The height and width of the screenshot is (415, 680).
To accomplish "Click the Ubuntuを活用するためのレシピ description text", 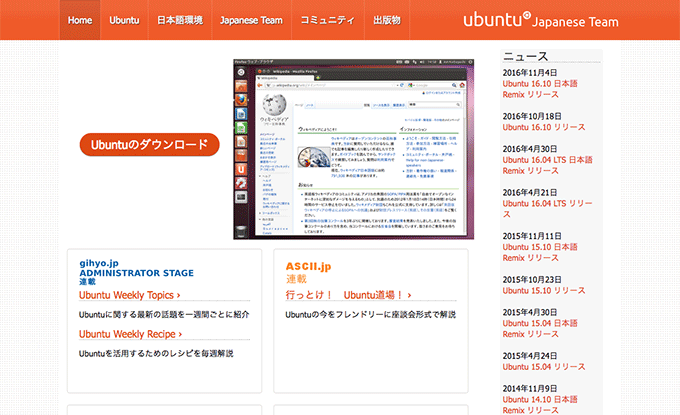I will [x=156, y=353].
